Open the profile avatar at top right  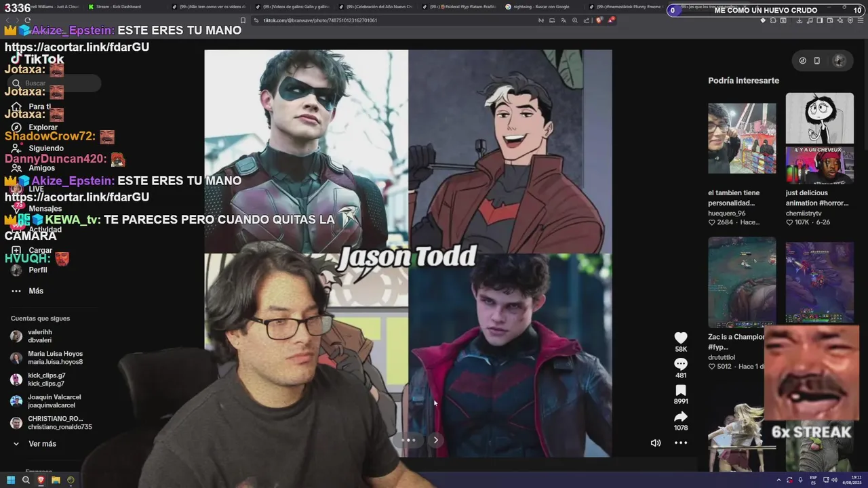840,60
